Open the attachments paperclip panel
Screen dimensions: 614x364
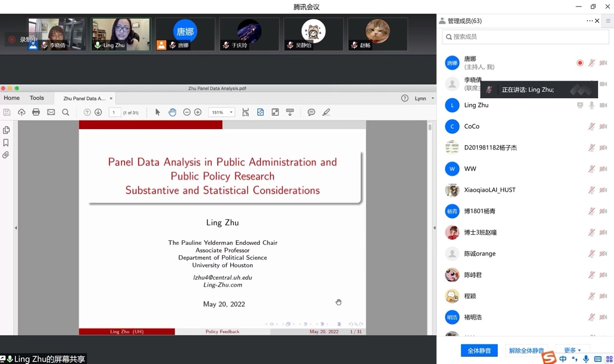coord(6,155)
